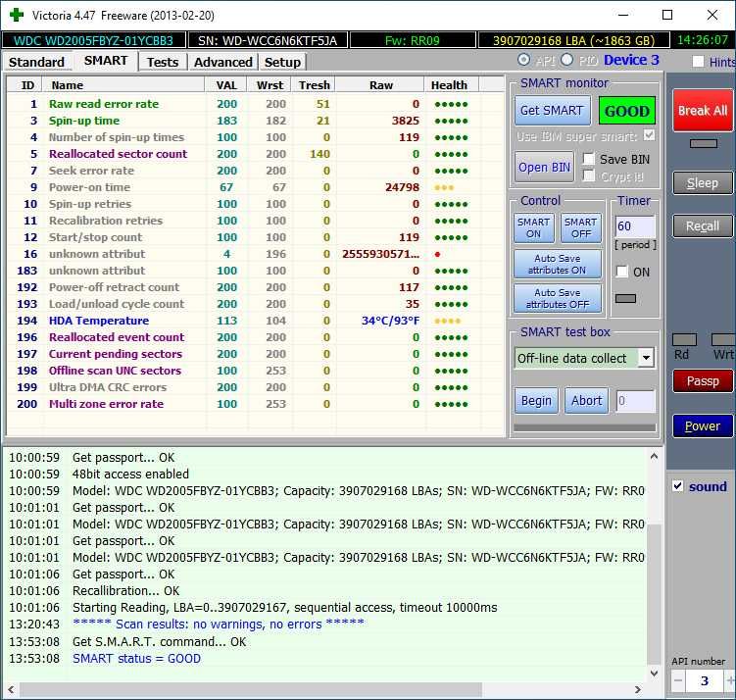Toggle Use IBM super smart checkbox
Screen dimensions: 736x700
click(x=649, y=135)
